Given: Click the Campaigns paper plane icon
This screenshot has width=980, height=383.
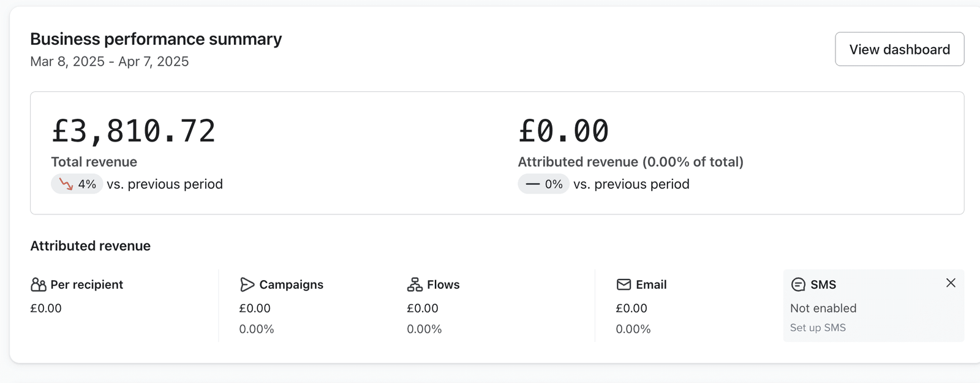Looking at the screenshot, I should 247,285.
